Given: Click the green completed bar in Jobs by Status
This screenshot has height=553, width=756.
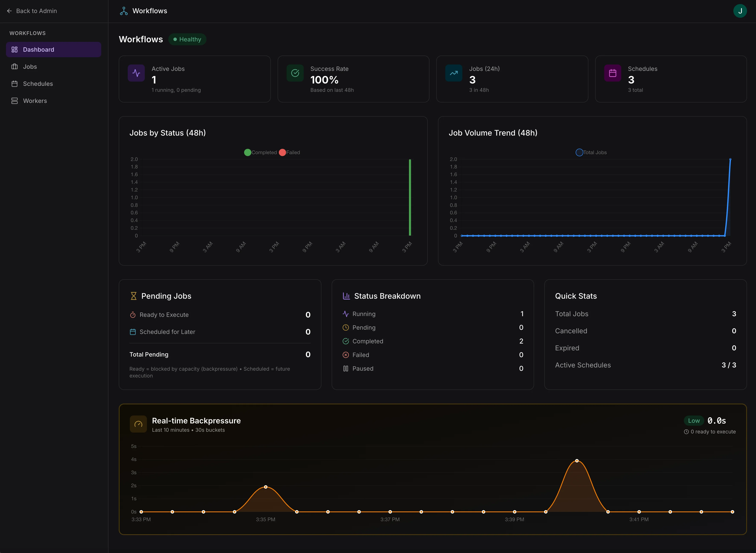Looking at the screenshot, I should (410, 197).
